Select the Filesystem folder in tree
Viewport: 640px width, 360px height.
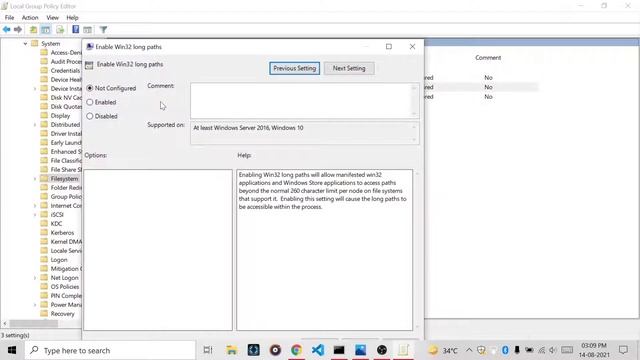click(64, 179)
